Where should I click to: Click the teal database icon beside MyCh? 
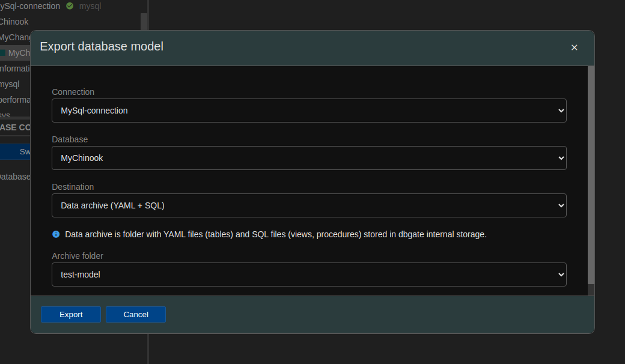tap(3, 53)
